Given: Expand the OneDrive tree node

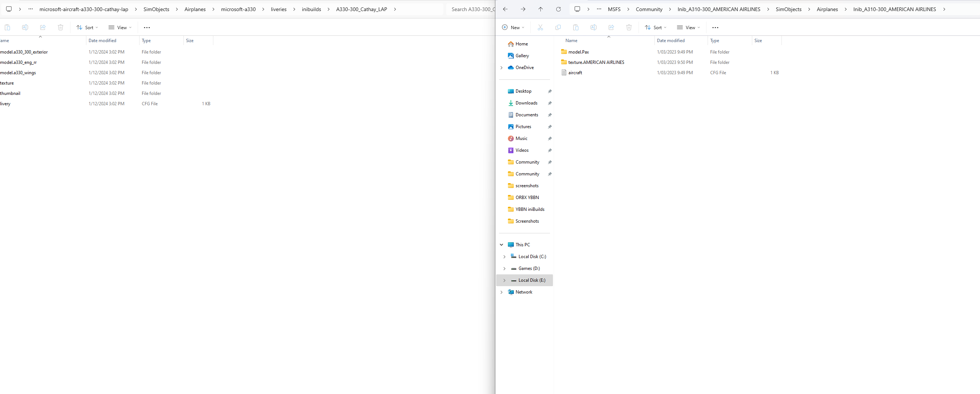Looking at the screenshot, I should point(501,68).
